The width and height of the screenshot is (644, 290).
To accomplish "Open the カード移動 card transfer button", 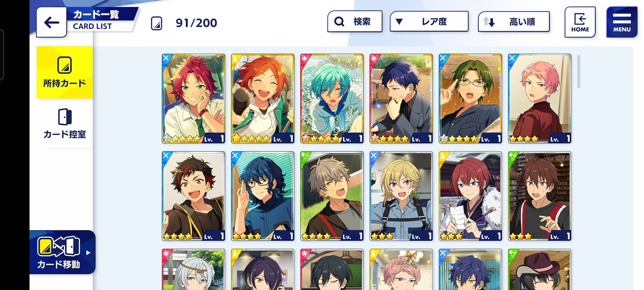I will pyautogui.click(x=62, y=252).
